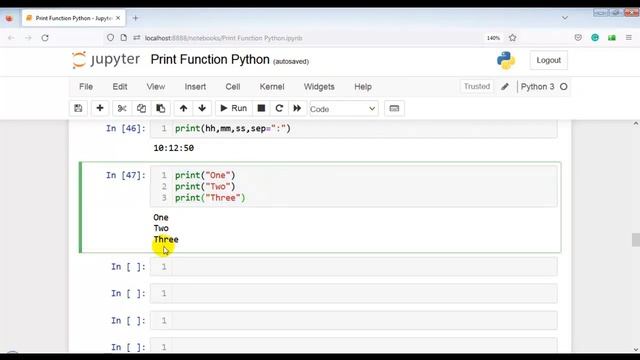640x360 pixels.
Task: Select the Print Function Python browser tab
Action: click(73, 18)
